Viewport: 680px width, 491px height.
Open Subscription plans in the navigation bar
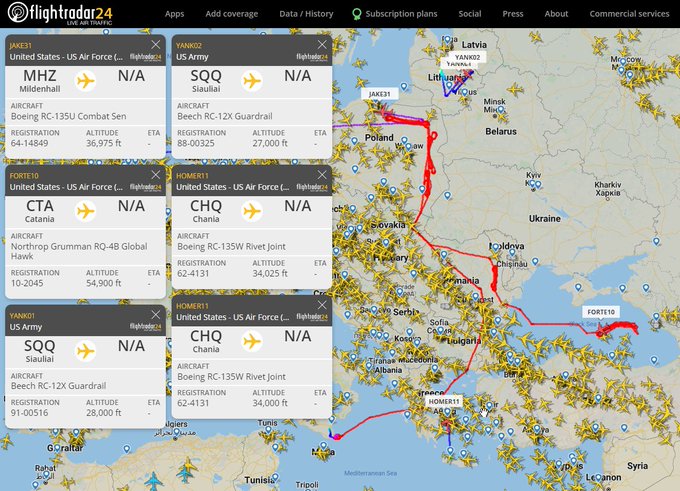pos(395,14)
